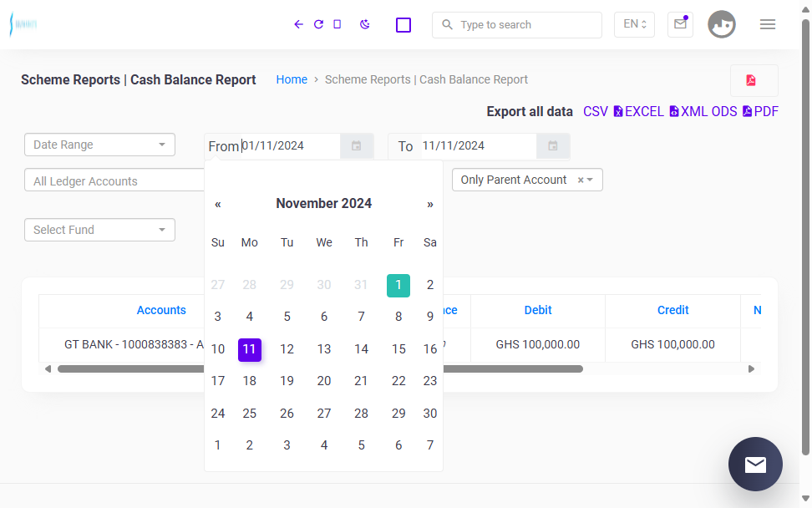Select November 1 in calendar
This screenshot has height=508, width=812.
coord(398,285)
